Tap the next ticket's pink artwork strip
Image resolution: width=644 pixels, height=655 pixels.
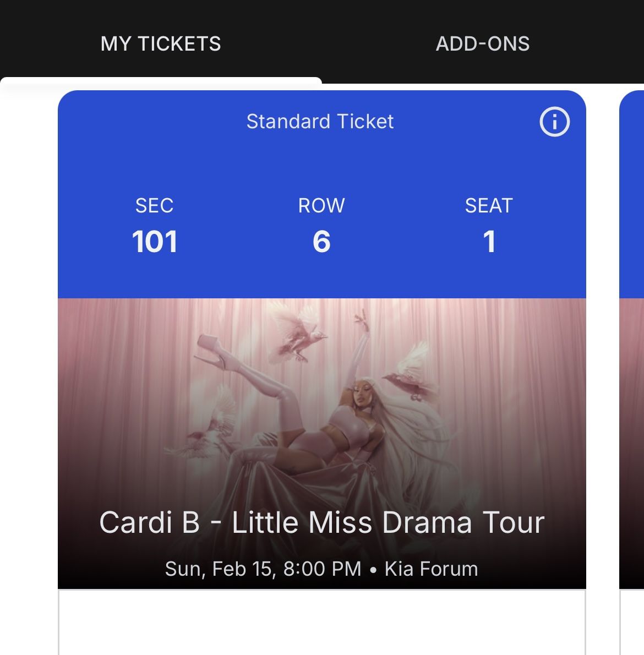coord(632,440)
